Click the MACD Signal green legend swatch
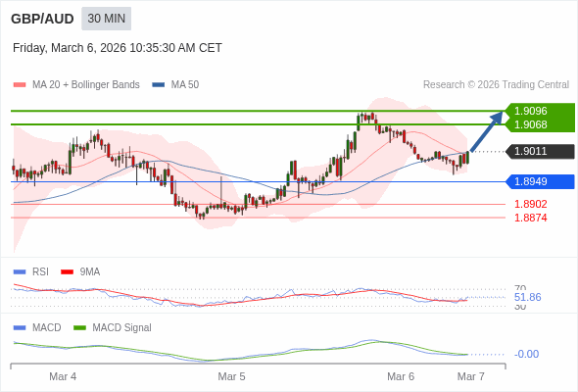The image size is (578, 392). coord(79,328)
